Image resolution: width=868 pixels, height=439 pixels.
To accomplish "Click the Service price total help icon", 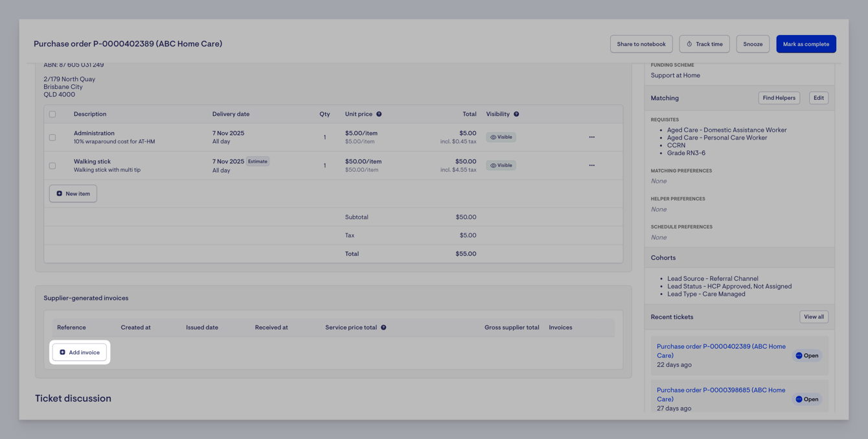I will pyautogui.click(x=383, y=327).
